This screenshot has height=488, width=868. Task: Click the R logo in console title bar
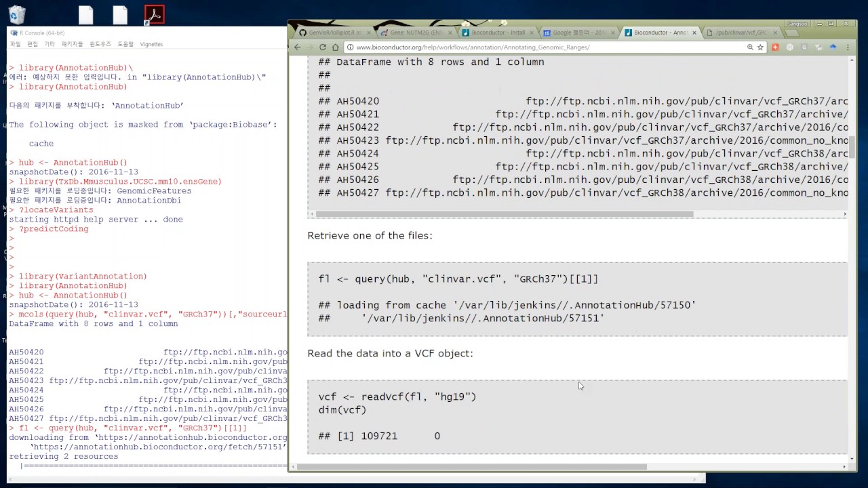(14, 33)
